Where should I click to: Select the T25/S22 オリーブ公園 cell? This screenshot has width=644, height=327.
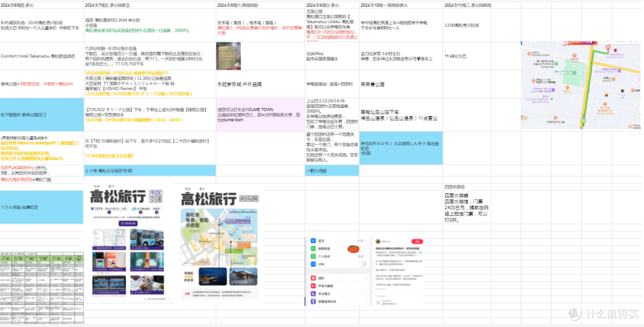click(150, 115)
